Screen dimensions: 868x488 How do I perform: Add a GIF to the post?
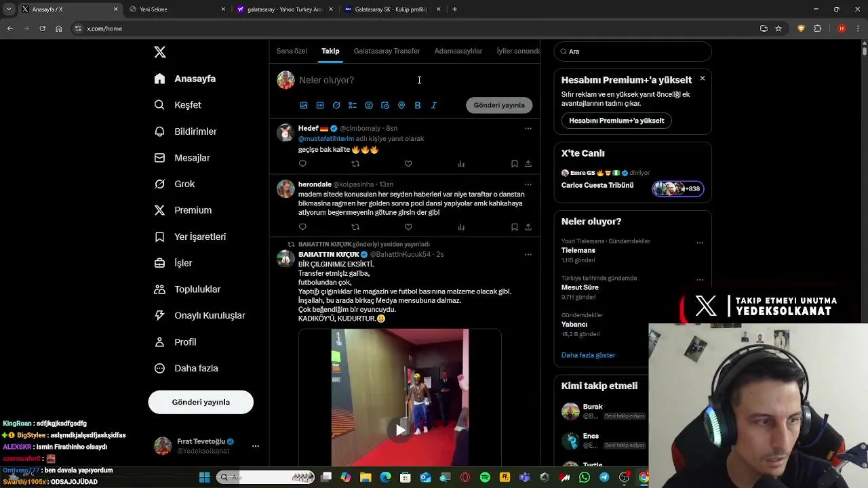320,105
